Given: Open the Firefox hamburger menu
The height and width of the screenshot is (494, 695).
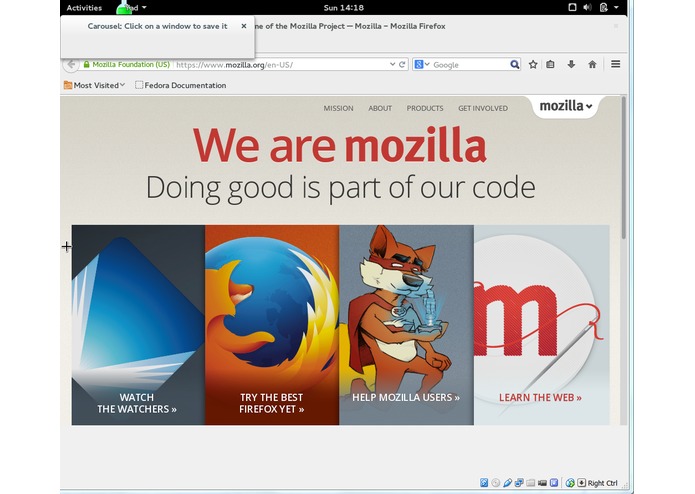Looking at the screenshot, I should click(x=615, y=64).
